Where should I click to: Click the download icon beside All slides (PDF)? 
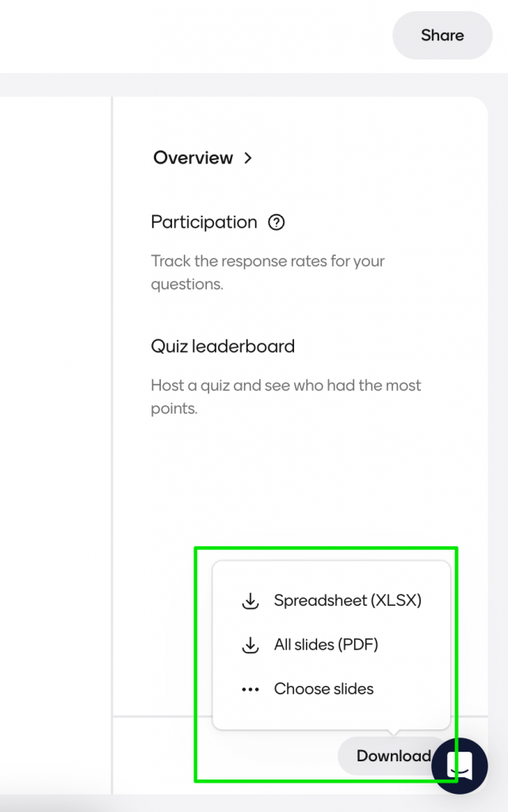250,645
